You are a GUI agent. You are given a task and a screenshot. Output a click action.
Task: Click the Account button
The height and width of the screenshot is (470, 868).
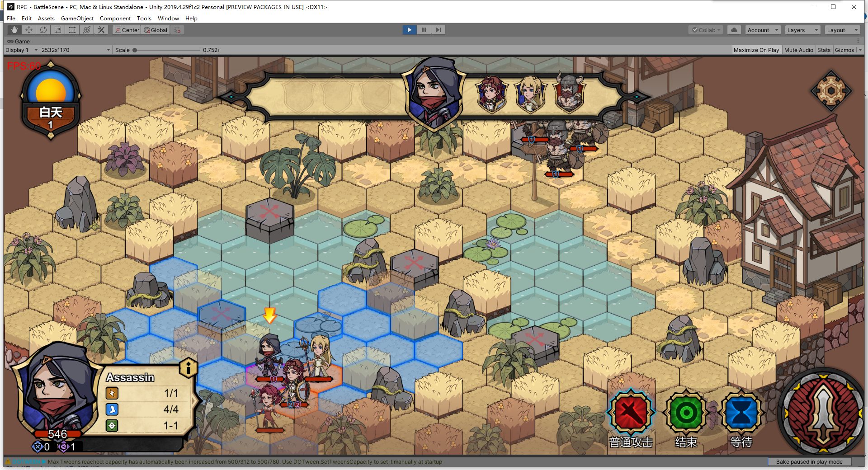(763, 30)
